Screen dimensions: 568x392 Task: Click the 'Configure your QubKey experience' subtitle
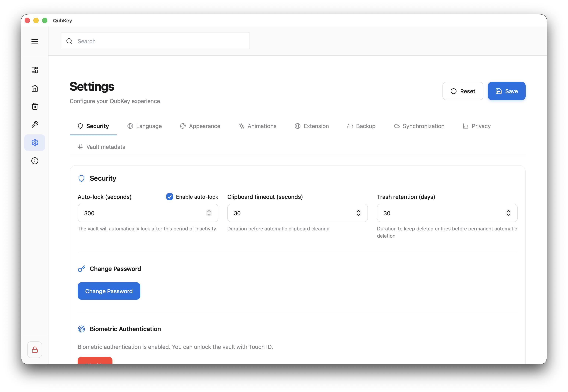[x=115, y=101]
